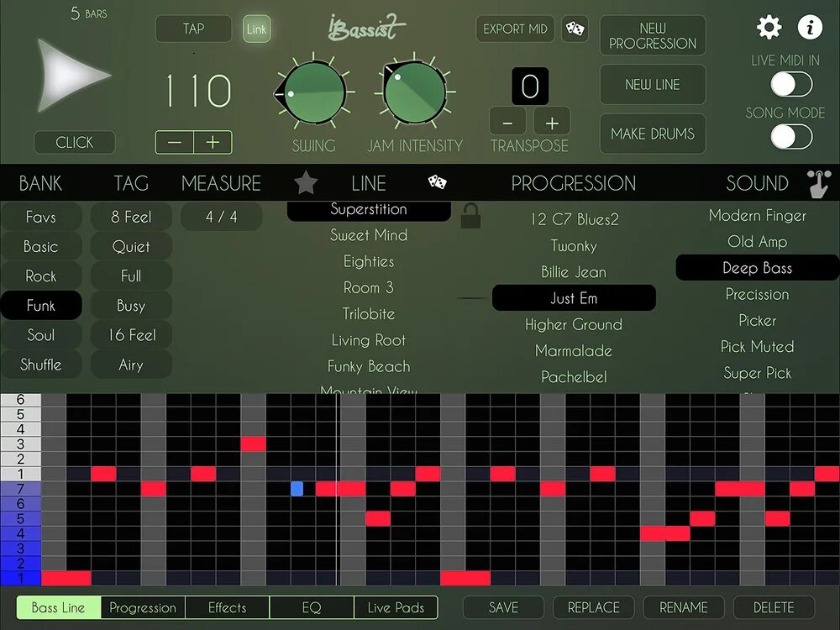This screenshot has width=840, height=630.
Task: Click Export MID button
Action: 515,29
